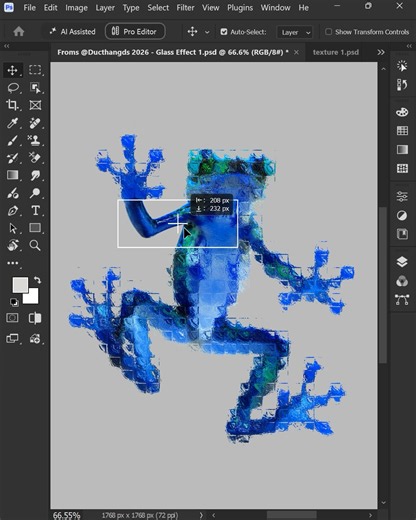Set the background color swatch
Screen dimensions: 416x520
[x=33, y=298]
